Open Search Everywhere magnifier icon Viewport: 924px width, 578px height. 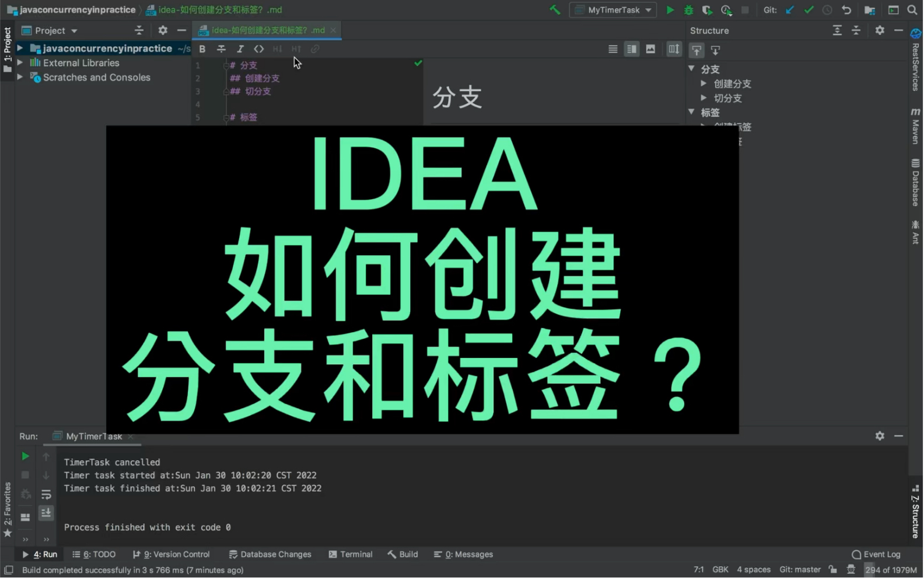pos(912,10)
